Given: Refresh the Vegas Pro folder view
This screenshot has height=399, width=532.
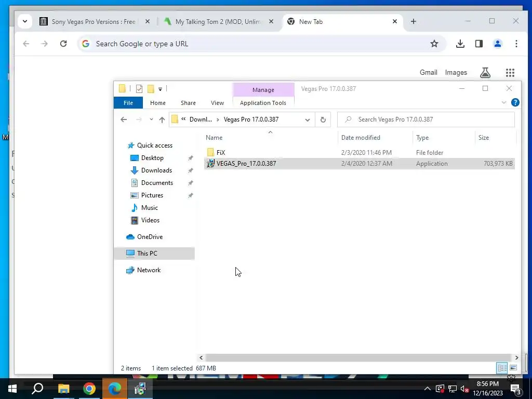Looking at the screenshot, I should click(323, 119).
